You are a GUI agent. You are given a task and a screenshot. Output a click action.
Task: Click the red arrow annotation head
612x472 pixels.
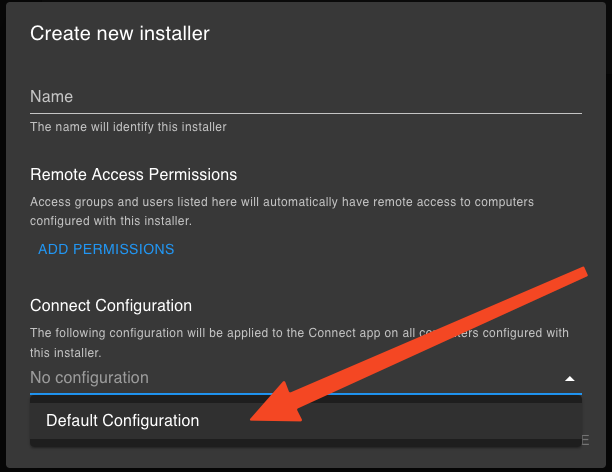[277, 406]
